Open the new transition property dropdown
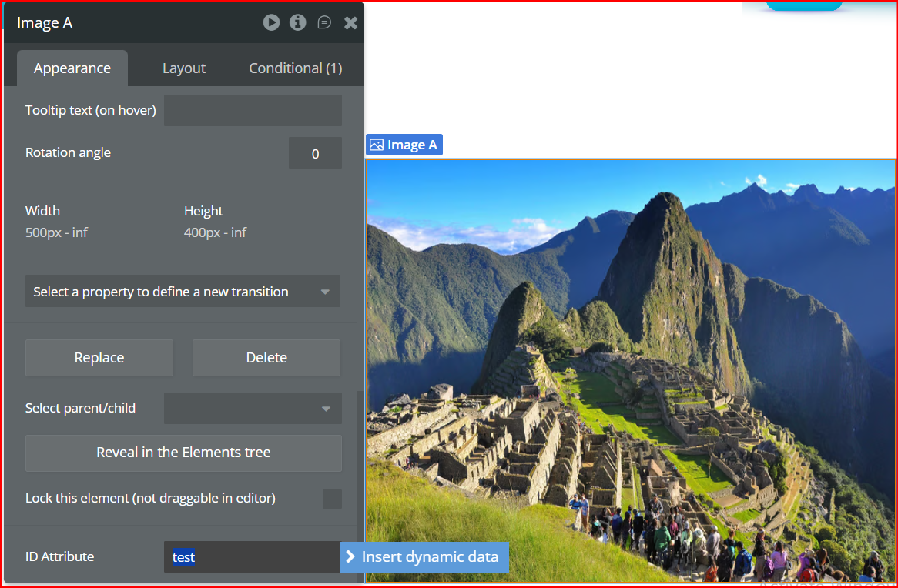Screen dimensions: 898x588 [x=183, y=292]
